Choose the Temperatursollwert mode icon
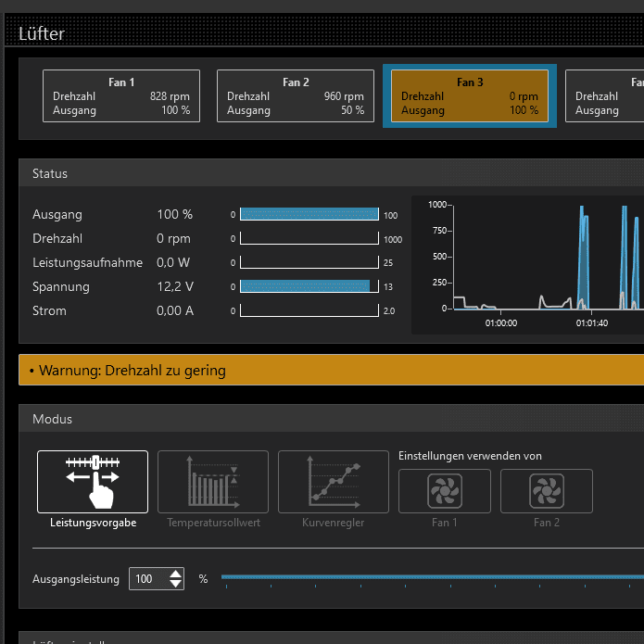The width and height of the screenshot is (644, 644). 213,481
